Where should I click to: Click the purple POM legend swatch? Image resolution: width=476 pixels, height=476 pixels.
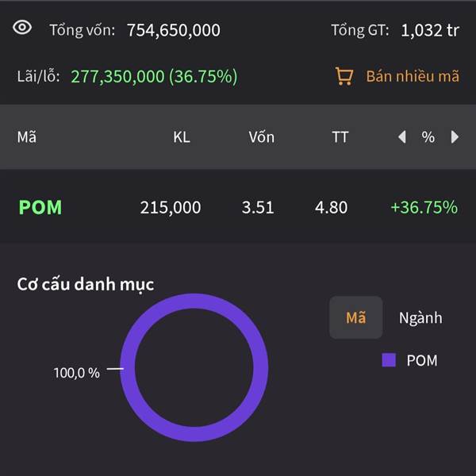[x=389, y=360]
